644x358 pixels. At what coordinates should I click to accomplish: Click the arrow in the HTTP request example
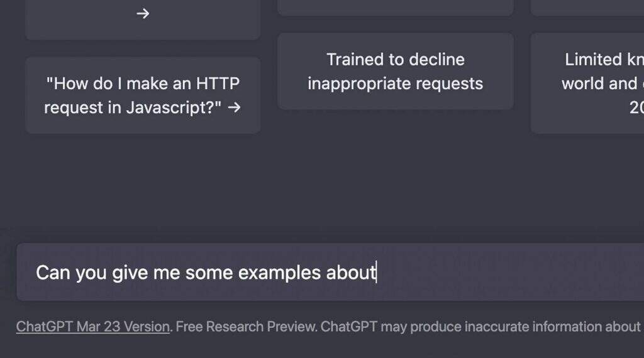[235, 108]
